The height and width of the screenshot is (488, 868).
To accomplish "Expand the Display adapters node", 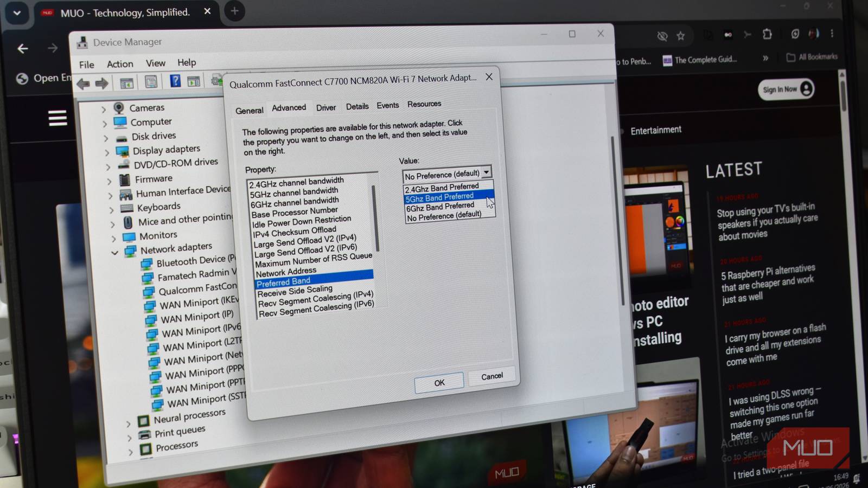I will (x=107, y=152).
